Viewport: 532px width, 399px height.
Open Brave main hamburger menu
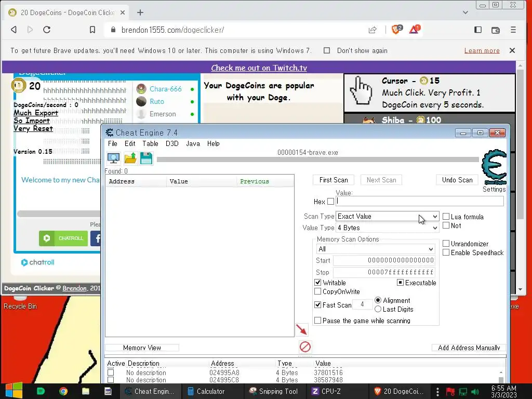pyautogui.click(x=513, y=30)
